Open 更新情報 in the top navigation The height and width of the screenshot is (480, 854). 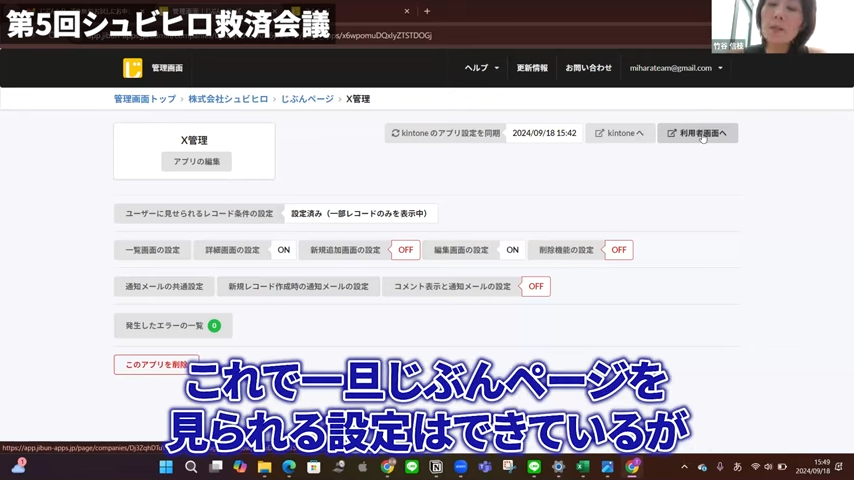point(532,68)
